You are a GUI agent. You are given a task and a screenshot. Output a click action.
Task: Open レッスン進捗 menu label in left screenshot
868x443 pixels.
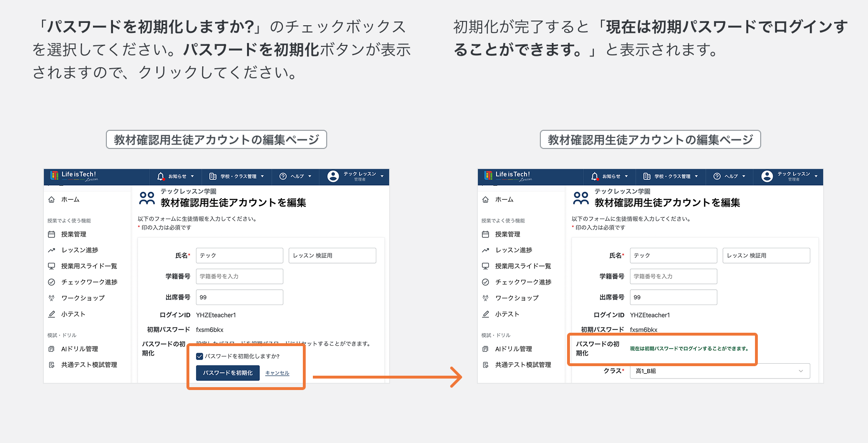click(x=80, y=250)
